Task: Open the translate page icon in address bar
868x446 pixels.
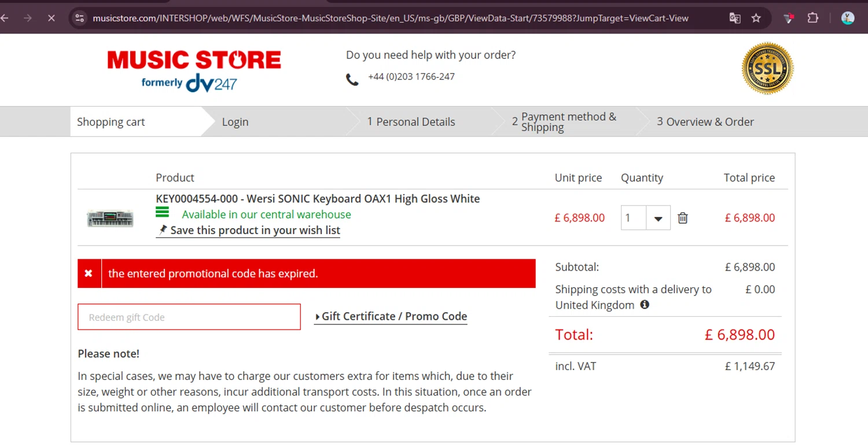Action: 735,18
